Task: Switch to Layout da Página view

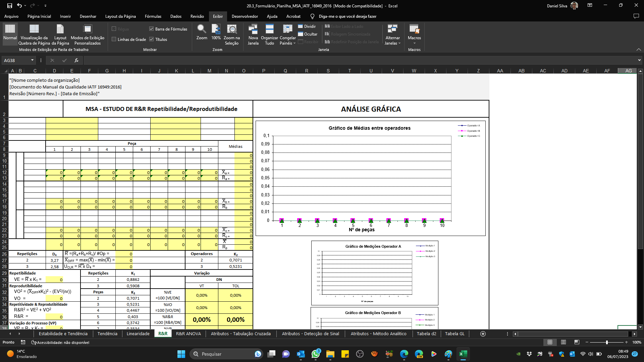Action: [60, 34]
